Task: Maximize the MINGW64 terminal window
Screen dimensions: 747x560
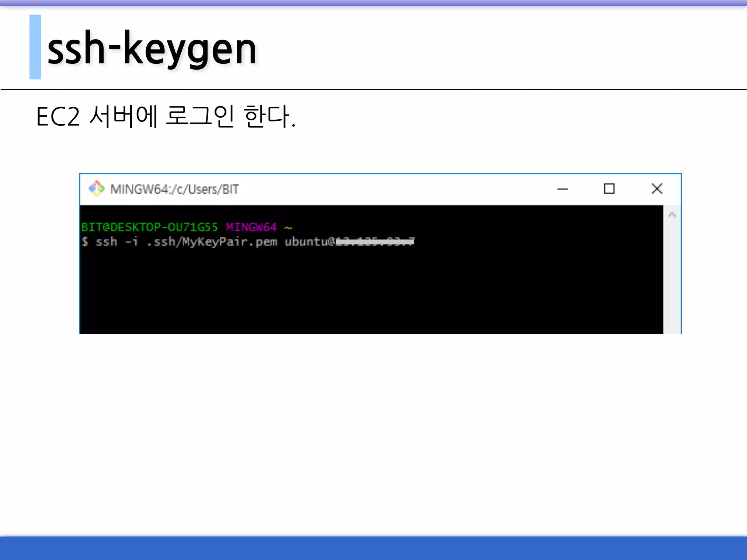Action: [609, 189]
